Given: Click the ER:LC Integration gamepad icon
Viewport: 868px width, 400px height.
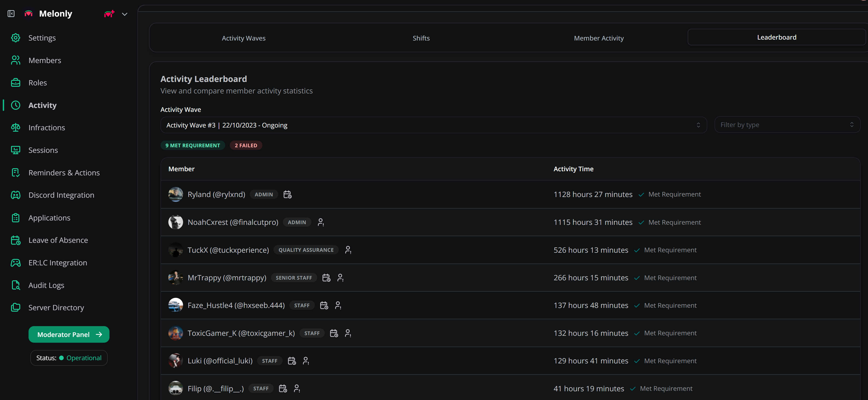Looking at the screenshot, I should pyautogui.click(x=15, y=263).
